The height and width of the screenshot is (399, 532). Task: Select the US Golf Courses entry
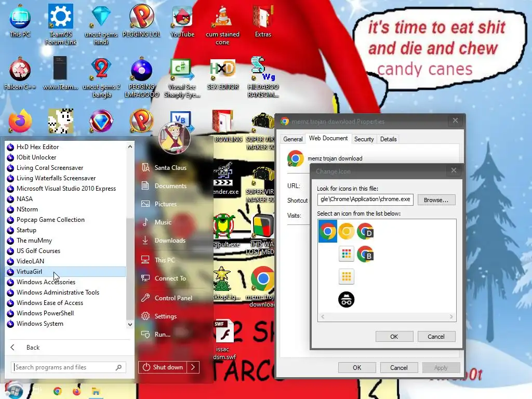point(66,251)
